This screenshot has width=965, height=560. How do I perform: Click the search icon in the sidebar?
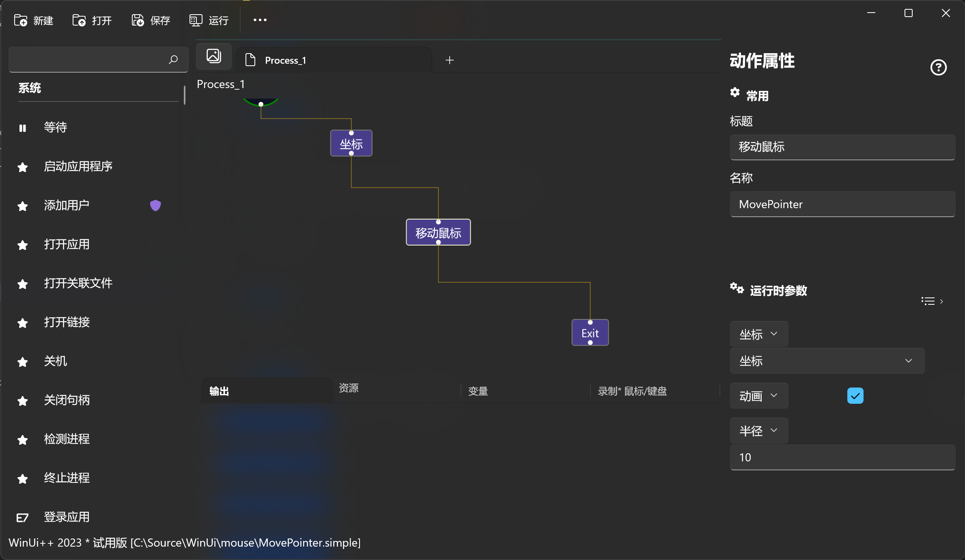click(x=173, y=60)
